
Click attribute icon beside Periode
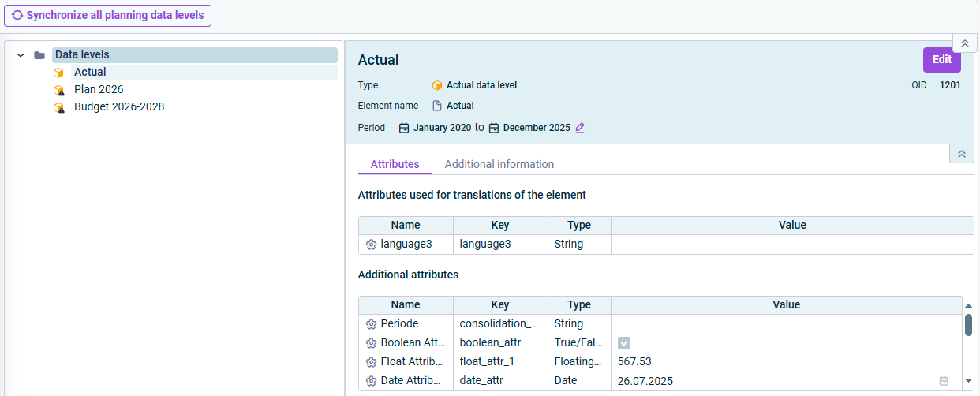coord(371,323)
